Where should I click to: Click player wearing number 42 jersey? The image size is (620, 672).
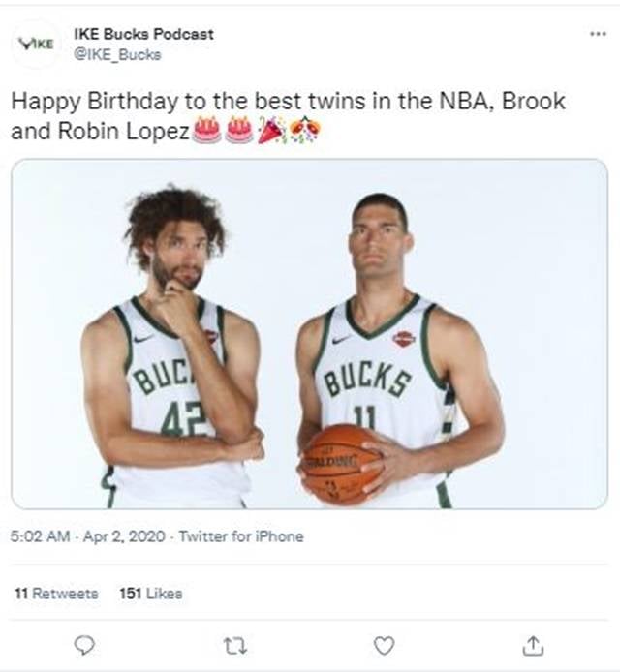click(x=171, y=348)
